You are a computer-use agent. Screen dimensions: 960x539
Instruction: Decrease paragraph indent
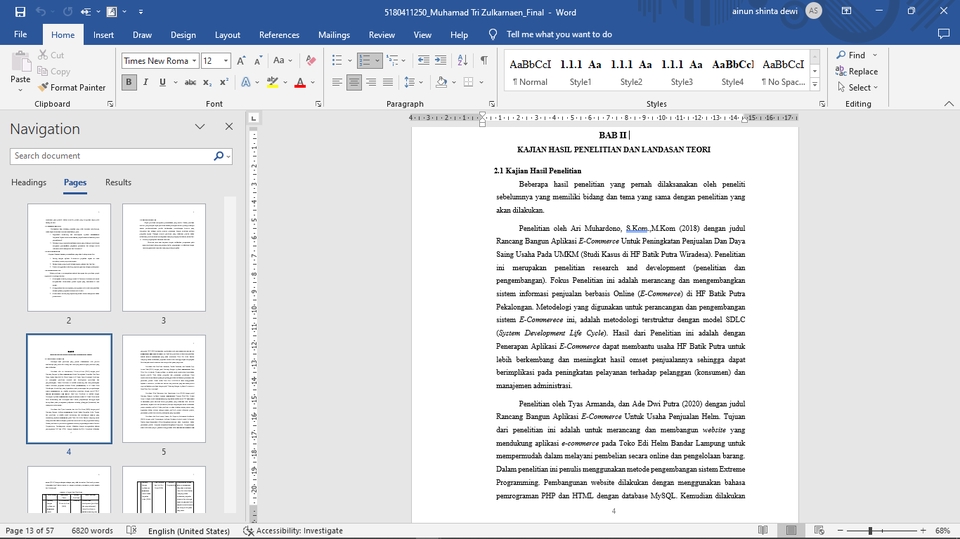[x=423, y=61]
